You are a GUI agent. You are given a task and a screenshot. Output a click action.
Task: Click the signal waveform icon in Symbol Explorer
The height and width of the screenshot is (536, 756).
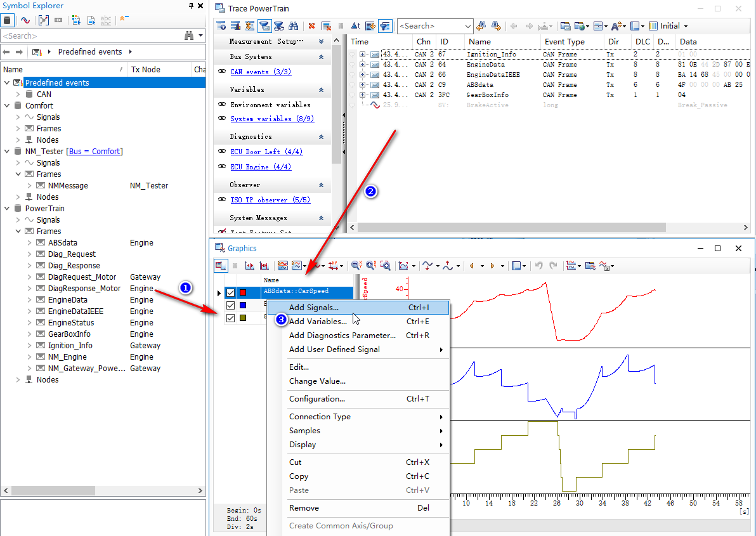(x=25, y=20)
